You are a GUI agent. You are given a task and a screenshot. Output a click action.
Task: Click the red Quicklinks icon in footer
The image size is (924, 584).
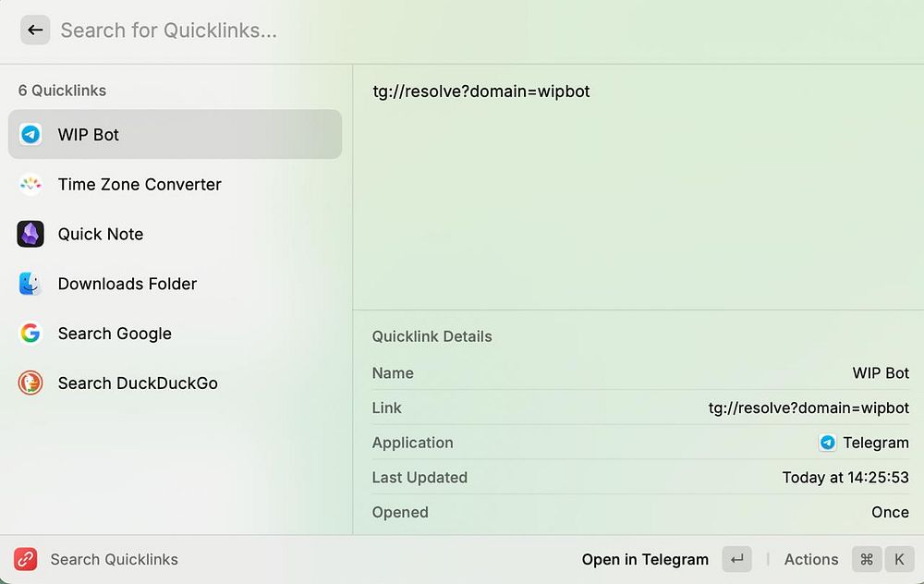pos(26,559)
